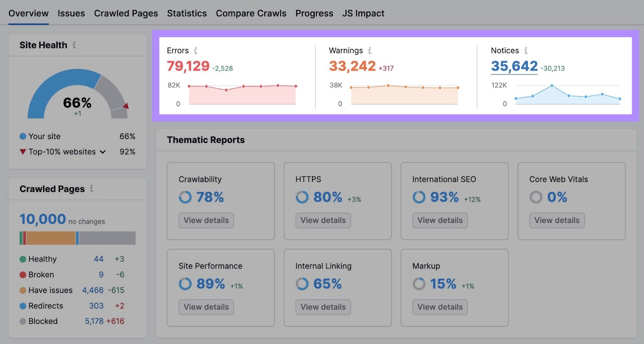This screenshot has width=644, height=344.
Task: Click the 79,129 errors number
Action: (188, 66)
